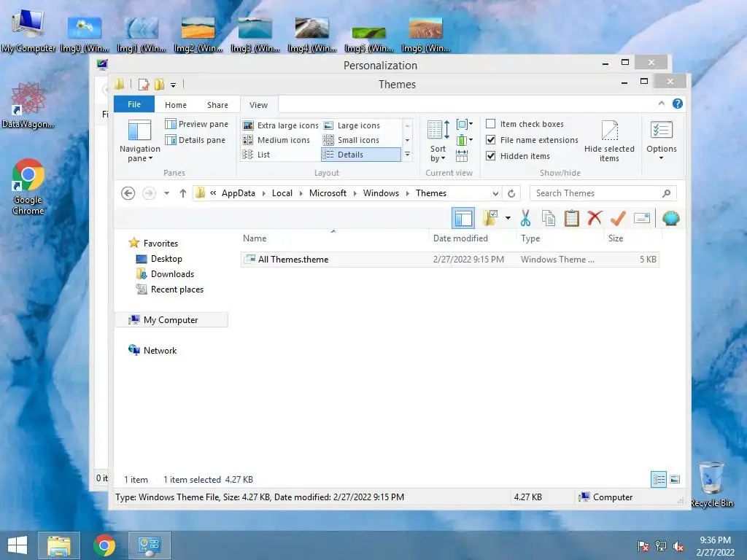The image size is (747, 560).
Task: Open the Navigation pane dropdown button
Action: click(x=139, y=141)
